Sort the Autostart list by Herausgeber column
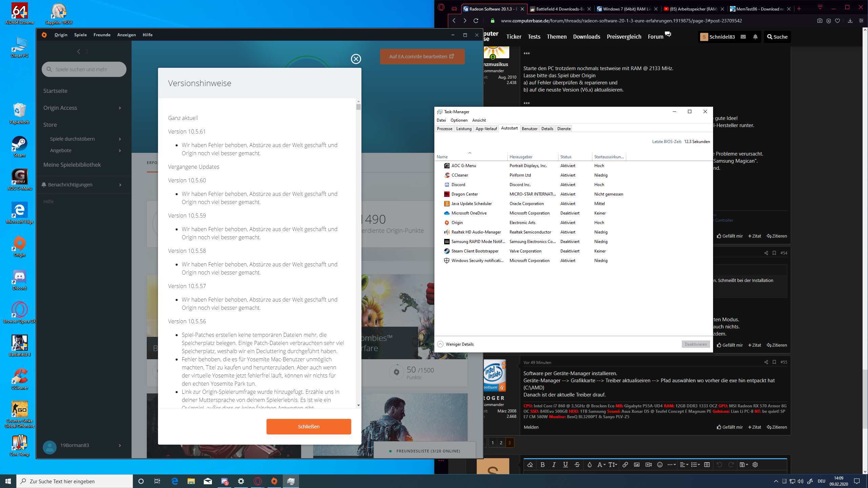868x488 pixels. 533,157
